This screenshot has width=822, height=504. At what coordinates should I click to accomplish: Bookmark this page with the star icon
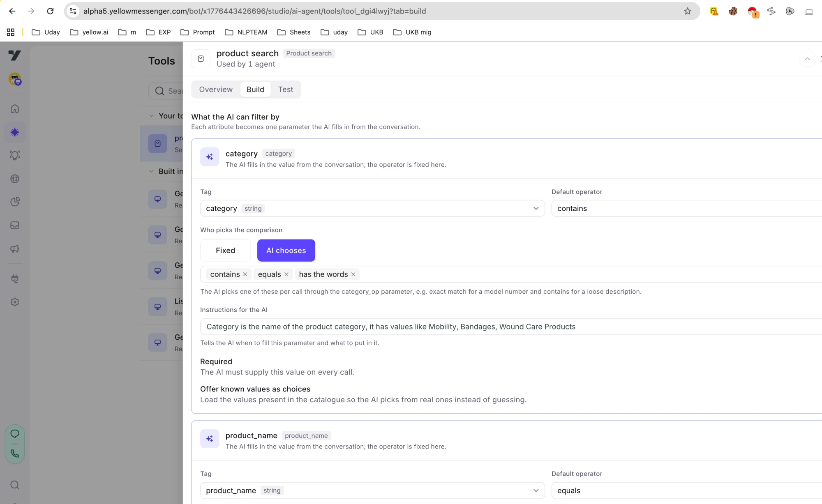[x=688, y=11]
